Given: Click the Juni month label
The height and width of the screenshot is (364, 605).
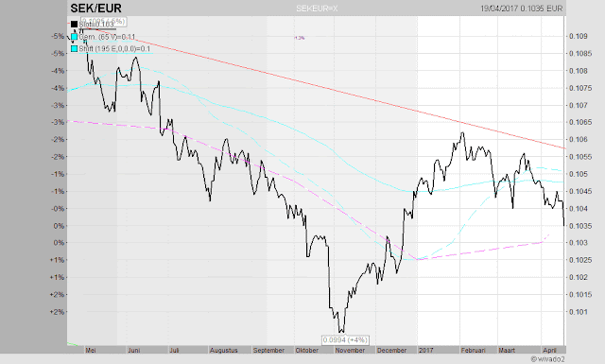Looking at the screenshot, I should (134, 350).
